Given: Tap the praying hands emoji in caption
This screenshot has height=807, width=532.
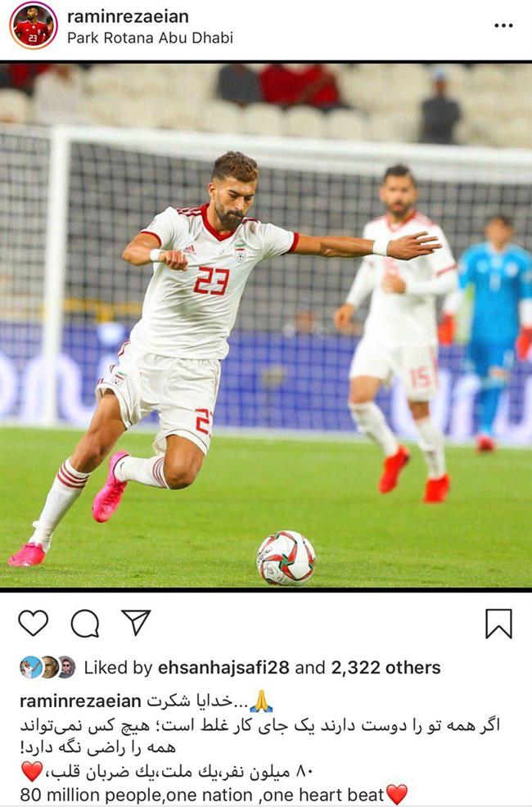Looking at the screenshot, I should click(x=261, y=701).
